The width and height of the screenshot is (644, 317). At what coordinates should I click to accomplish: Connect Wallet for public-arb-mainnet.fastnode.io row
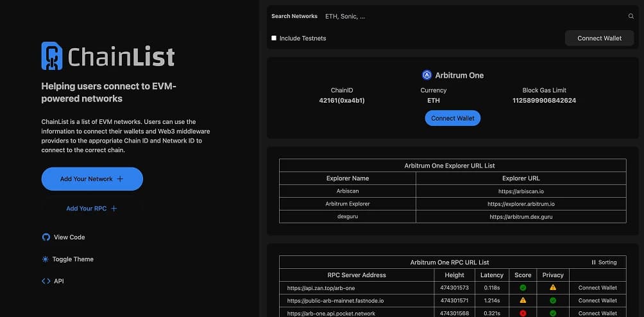click(x=598, y=300)
